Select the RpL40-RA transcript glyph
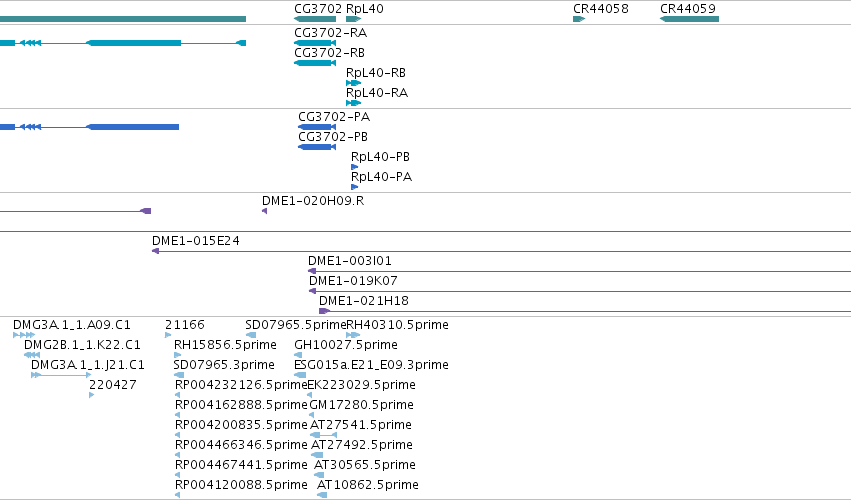Viewport: 851px width, 500px height. [x=354, y=103]
